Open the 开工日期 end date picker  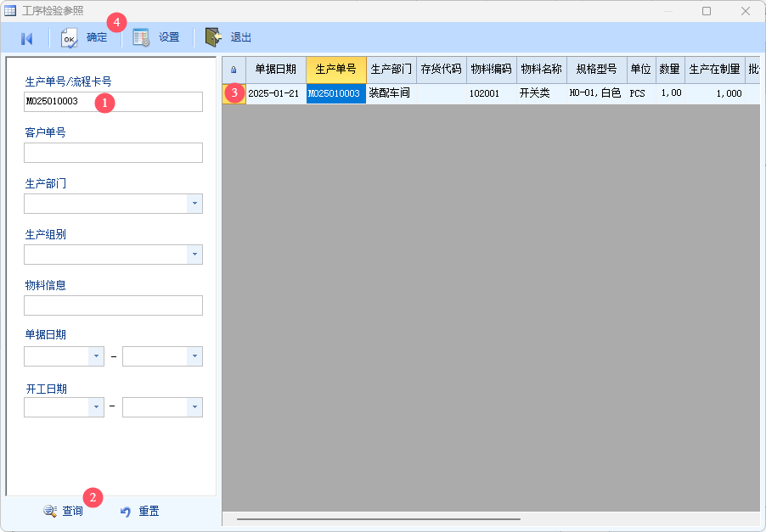(x=194, y=407)
